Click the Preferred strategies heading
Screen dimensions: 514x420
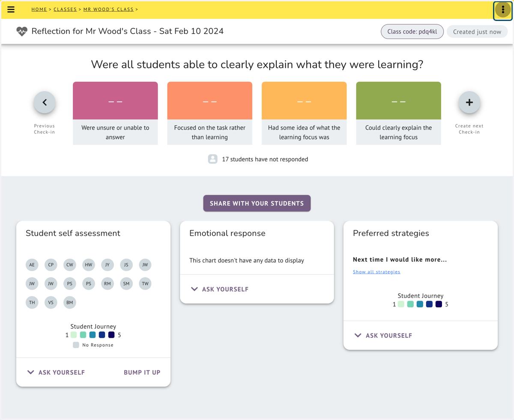(391, 233)
